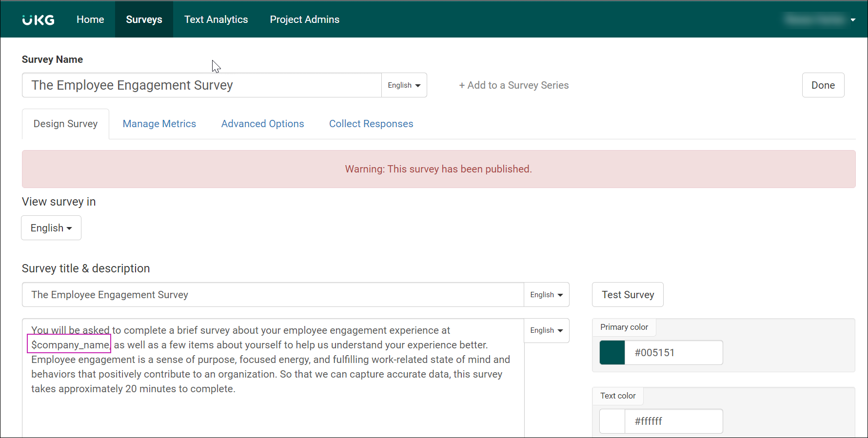Click the survey title input field
The height and width of the screenshot is (438, 868).
point(273,295)
